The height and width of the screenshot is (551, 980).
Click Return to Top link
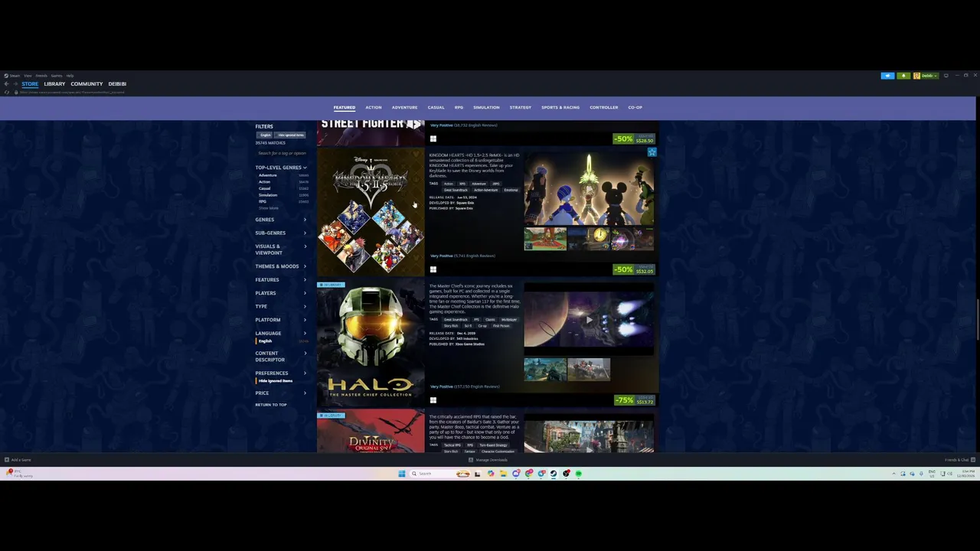(271, 405)
